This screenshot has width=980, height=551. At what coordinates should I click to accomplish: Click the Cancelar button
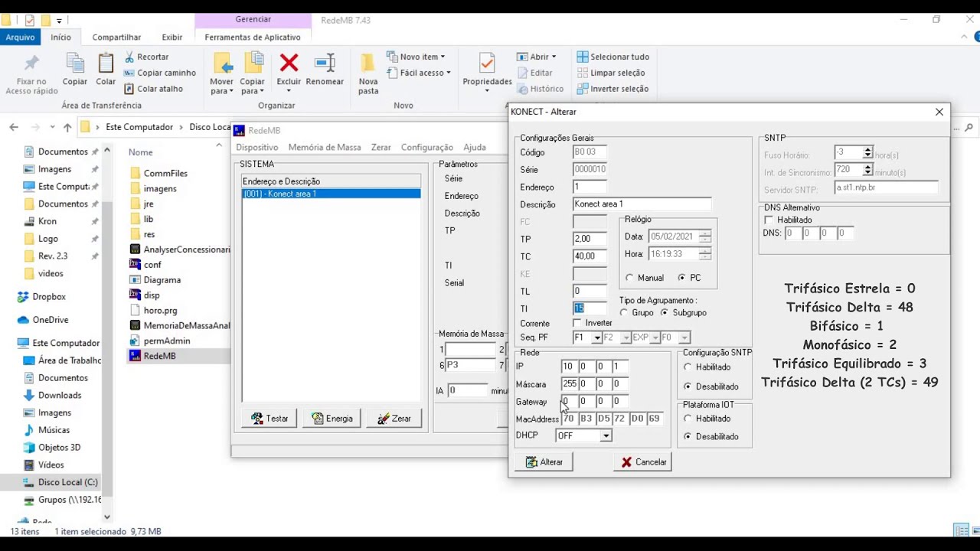pyautogui.click(x=644, y=462)
